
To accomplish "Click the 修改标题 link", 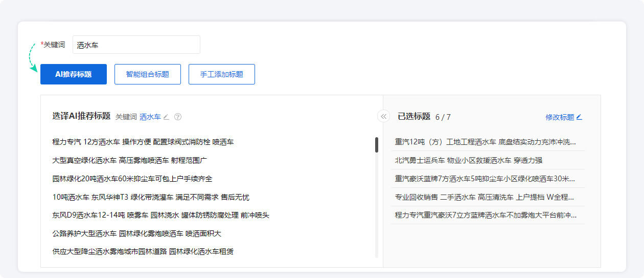I will pyautogui.click(x=560, y=117).
